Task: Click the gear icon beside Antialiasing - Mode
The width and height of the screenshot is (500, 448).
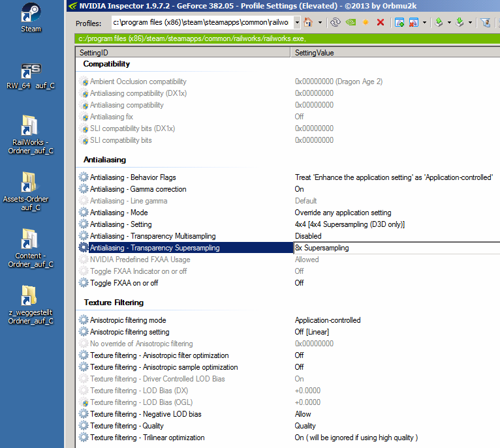Action: 84,213
